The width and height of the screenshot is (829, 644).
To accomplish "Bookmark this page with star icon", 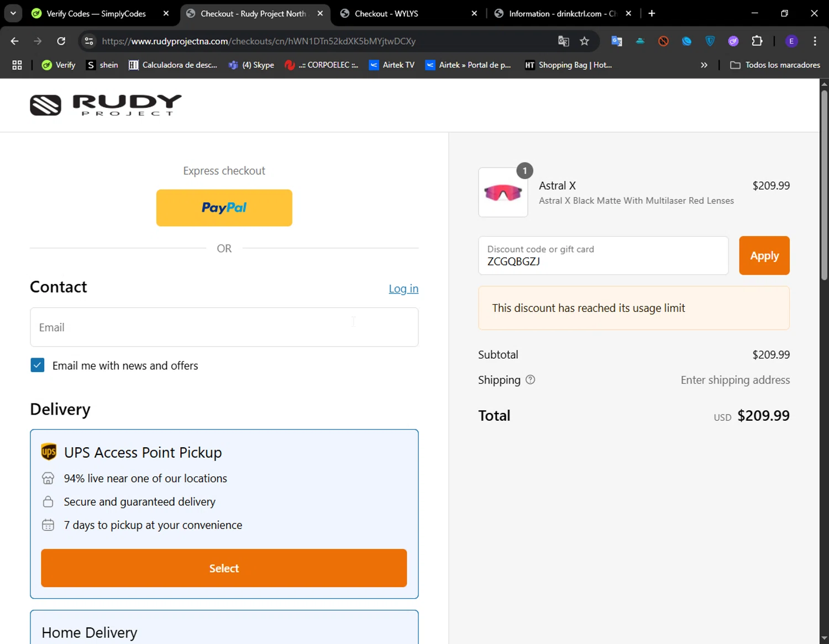I will 584,41.
